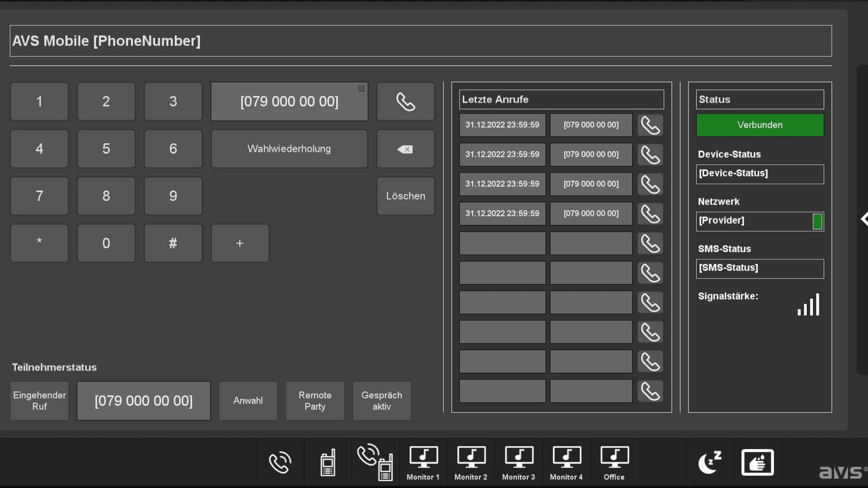This screenshot has width=868, height=488.
Task: Dial digit 8 on keypad
Action: 106,196
